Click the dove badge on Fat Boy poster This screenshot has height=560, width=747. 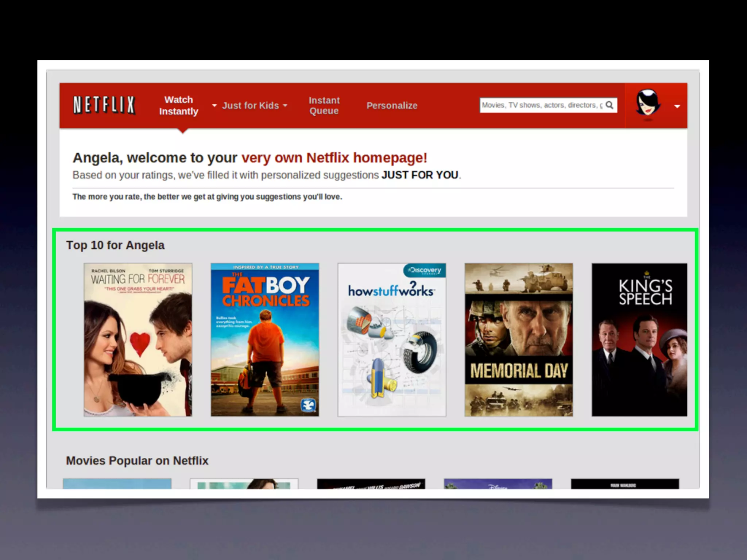click(308, 405)
